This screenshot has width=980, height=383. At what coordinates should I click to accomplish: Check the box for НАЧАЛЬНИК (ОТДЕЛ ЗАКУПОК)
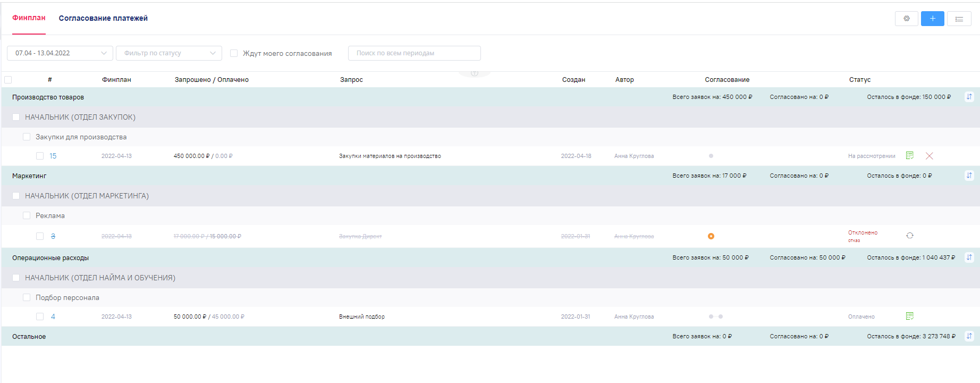16,117
